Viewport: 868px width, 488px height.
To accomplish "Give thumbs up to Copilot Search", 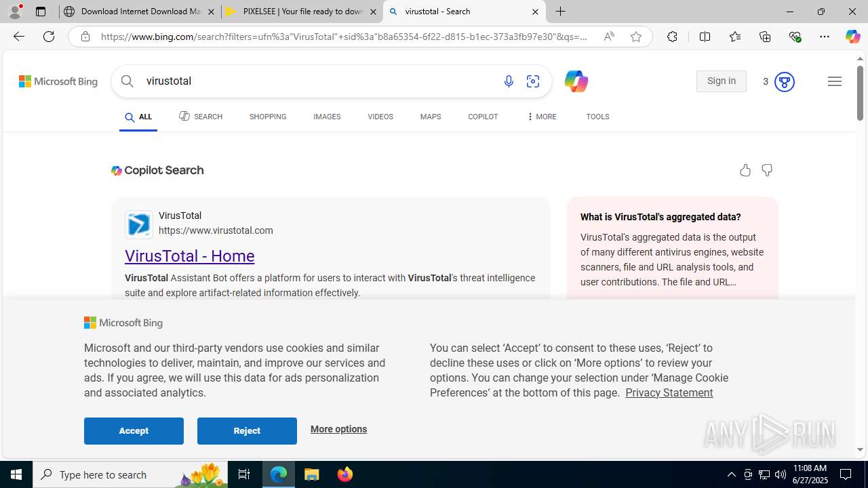I will click(x=745, y=170).
